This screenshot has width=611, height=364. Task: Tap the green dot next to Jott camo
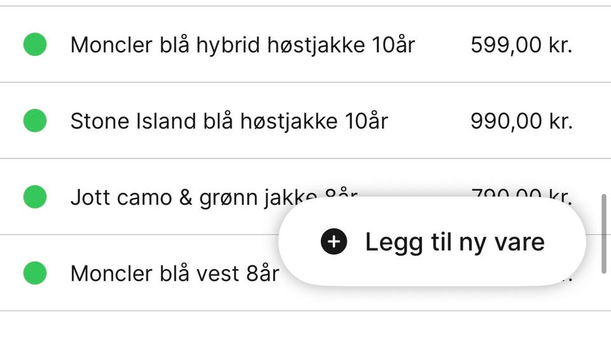35,197
